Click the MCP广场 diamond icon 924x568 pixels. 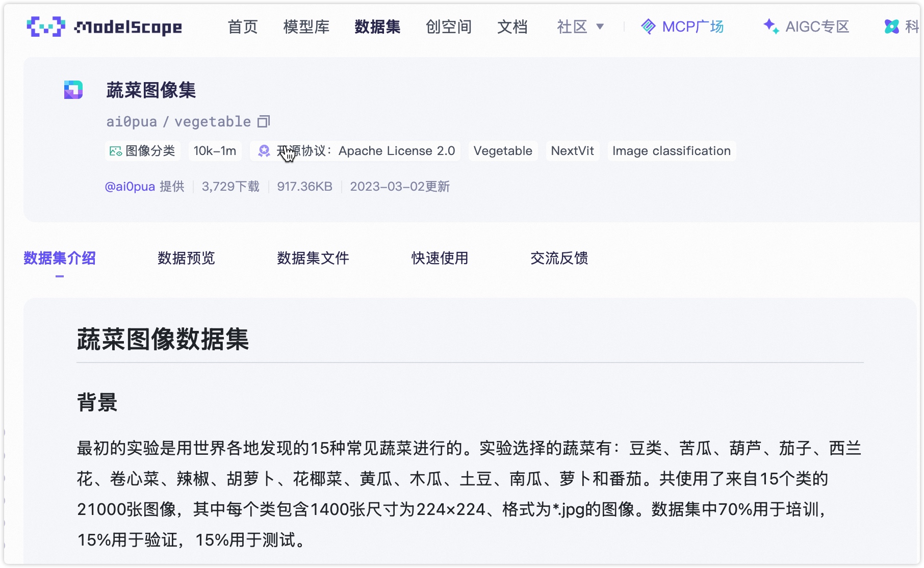(648, 27)
